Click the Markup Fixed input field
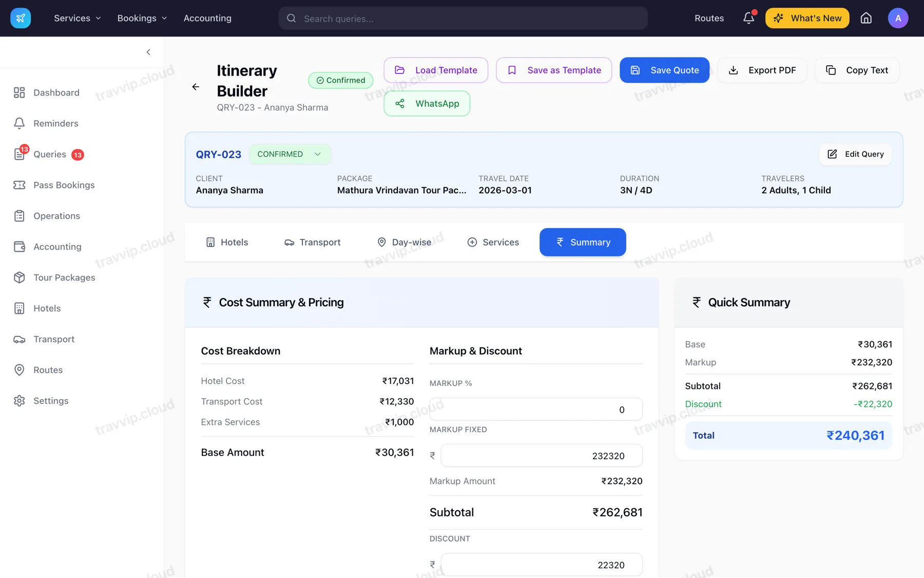 click(x=542, y=456)
